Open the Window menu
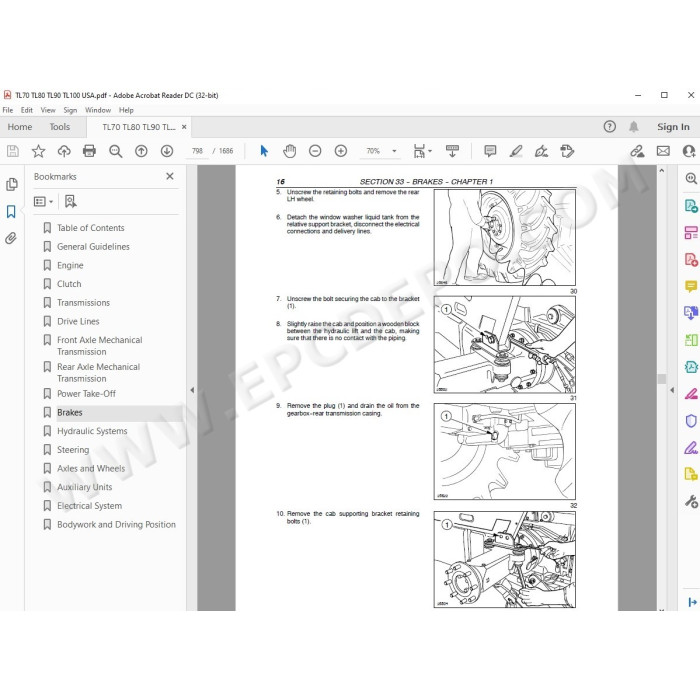 coord(98,110)
